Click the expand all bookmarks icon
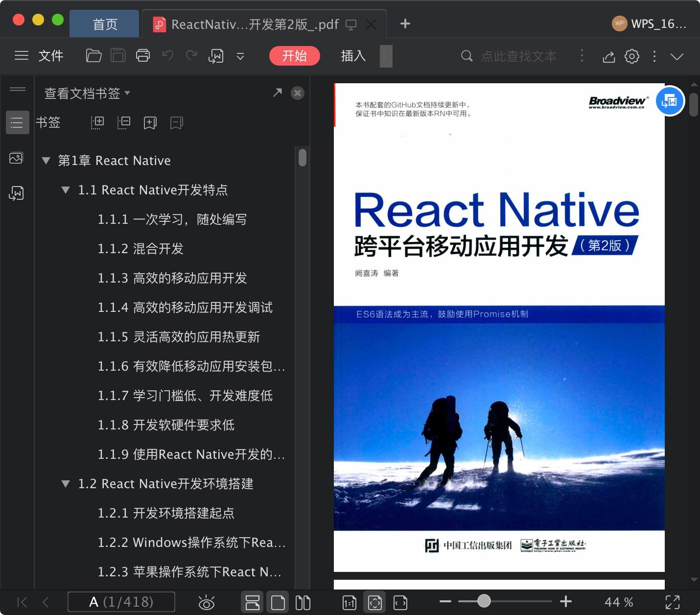Image resolution: width=700 pixels, height=615 pixels. coord(97,123)
